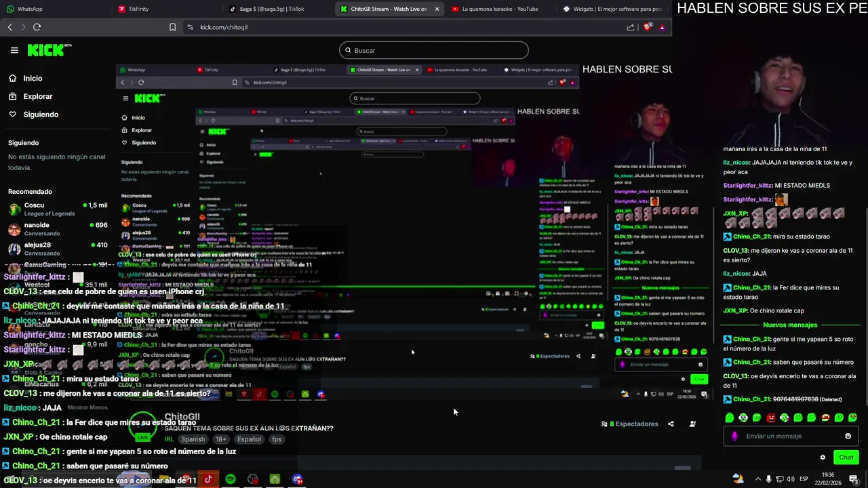Screen dimensions: 868x488
Task: Open the ChitoGil channel name below stream
Action: pyautogui.click(x=182, y=417)
